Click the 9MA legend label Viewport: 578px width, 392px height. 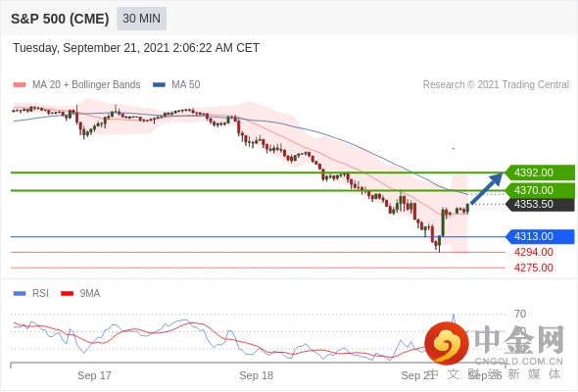click(x=90, y=294)
